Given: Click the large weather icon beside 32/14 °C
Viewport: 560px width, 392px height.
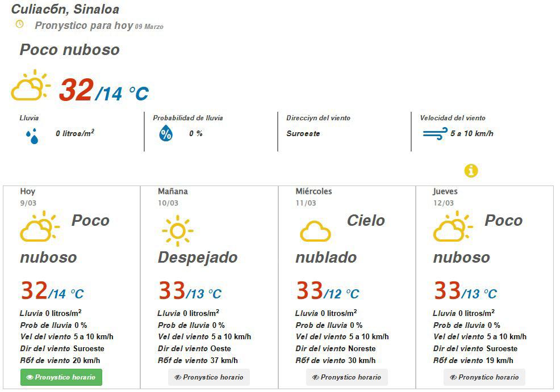Looking at the screenshot, I should 30,86.
